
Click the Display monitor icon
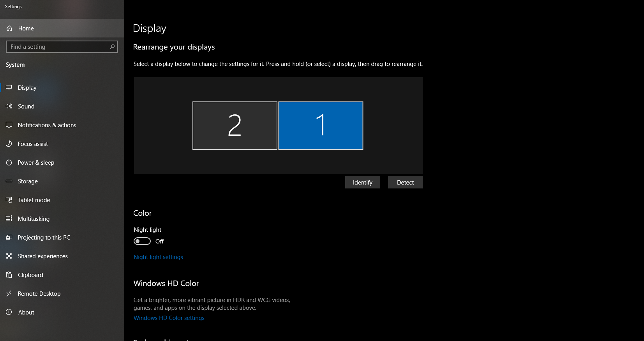pos(9,88)
